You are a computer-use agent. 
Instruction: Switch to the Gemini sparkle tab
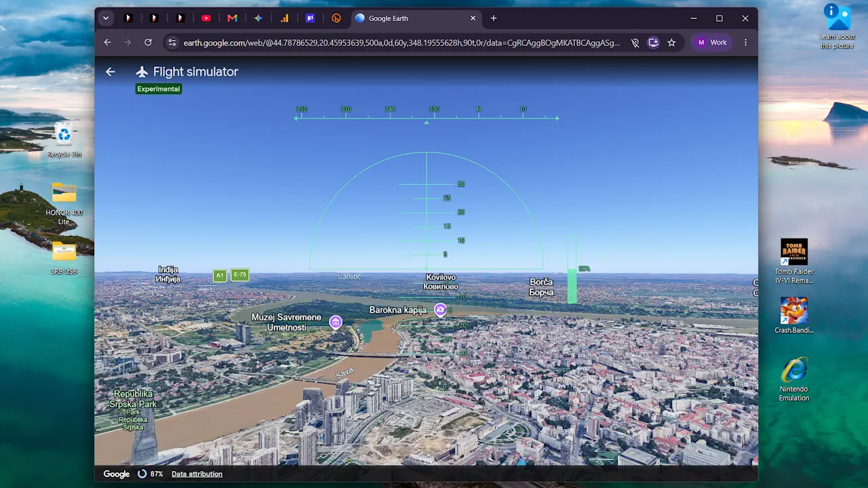click(258, 18)
